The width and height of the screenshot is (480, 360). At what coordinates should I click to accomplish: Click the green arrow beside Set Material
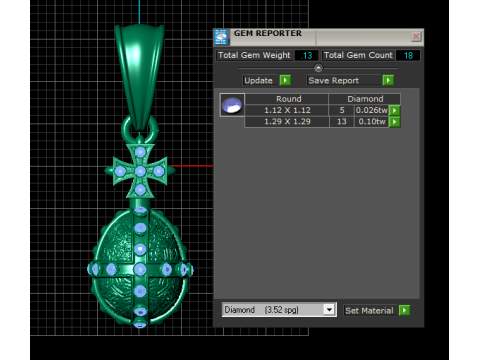point(404,311)
